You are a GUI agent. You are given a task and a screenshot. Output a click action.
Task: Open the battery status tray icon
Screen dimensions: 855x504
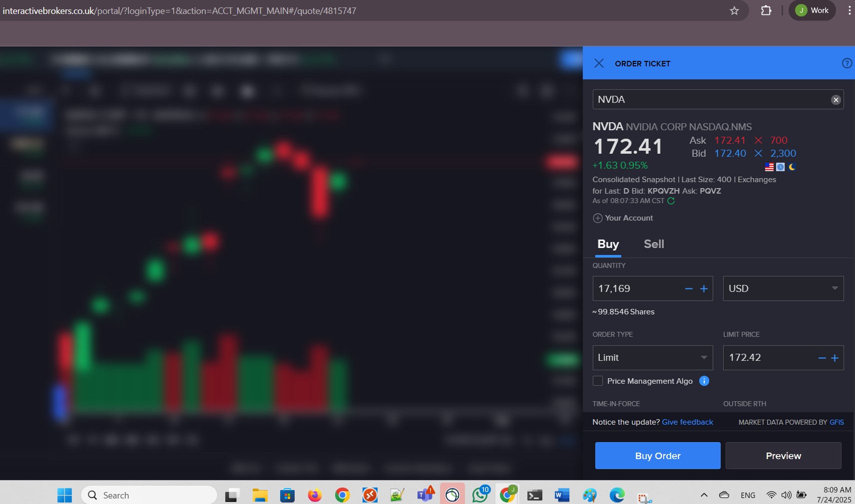pyautogui.click(x=802, y=495)
